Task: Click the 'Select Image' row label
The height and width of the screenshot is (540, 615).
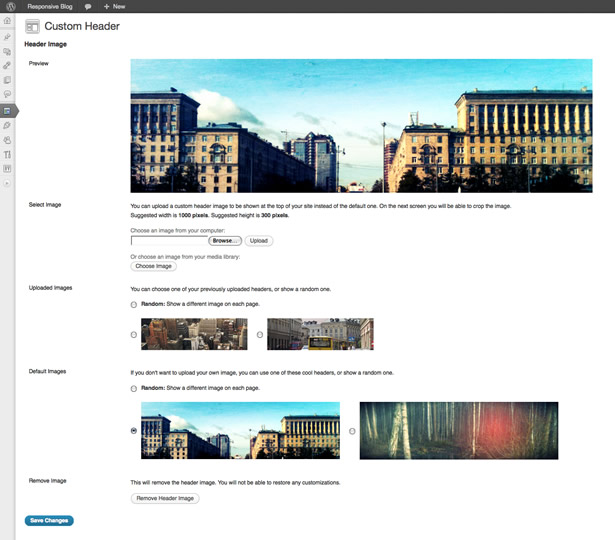Action: 45,205
